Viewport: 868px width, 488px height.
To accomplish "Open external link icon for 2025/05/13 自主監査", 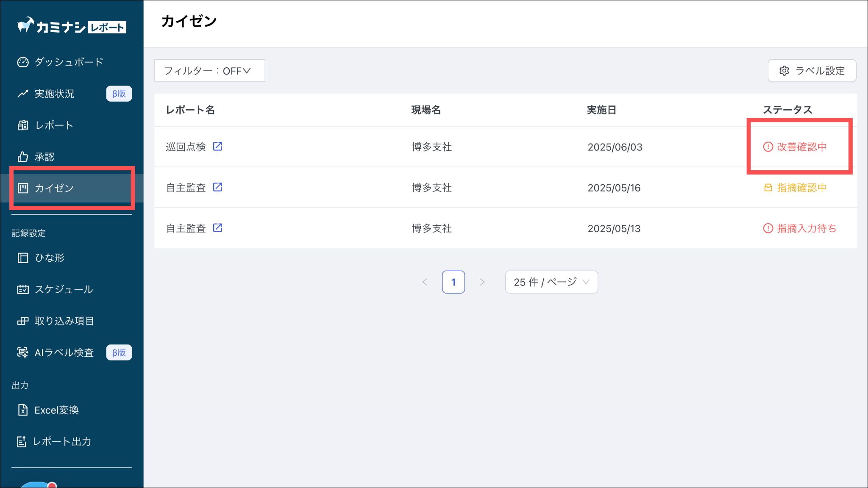I will [217, 228].
